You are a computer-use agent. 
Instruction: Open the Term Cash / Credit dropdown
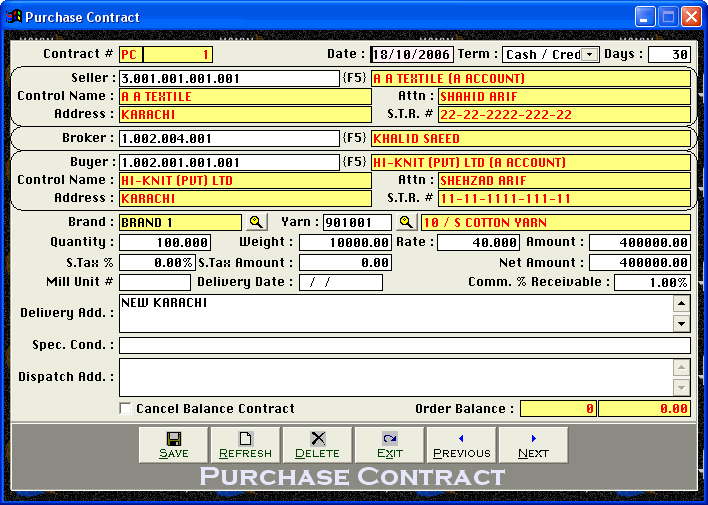589,55
